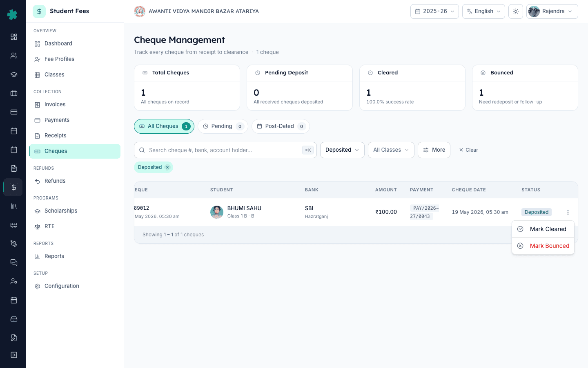Click the BHUMI SAHU student name
The height and width of the screenshot is (368, 588).
point(244,208)
